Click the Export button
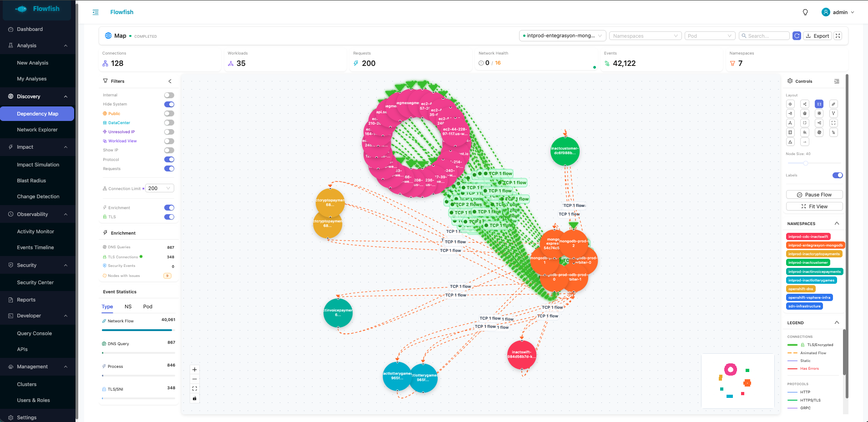 [x=818, y=36]
